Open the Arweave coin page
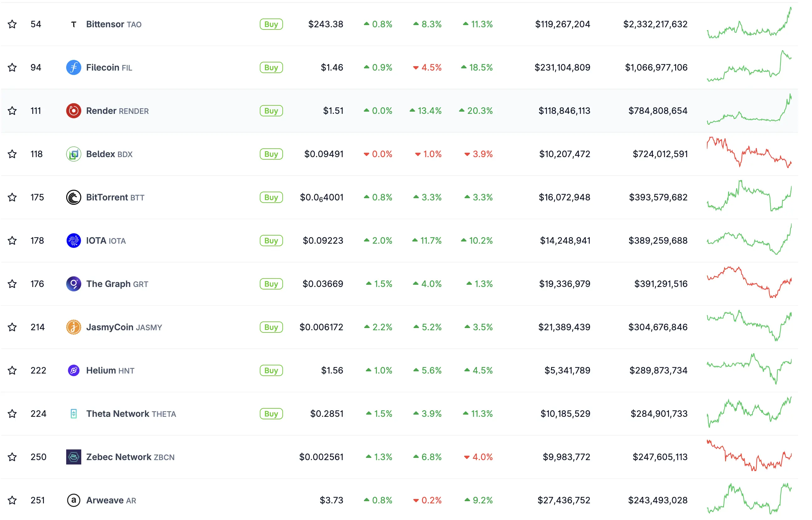The width and height of the screenshot is (812, 520). coord(105,500)
